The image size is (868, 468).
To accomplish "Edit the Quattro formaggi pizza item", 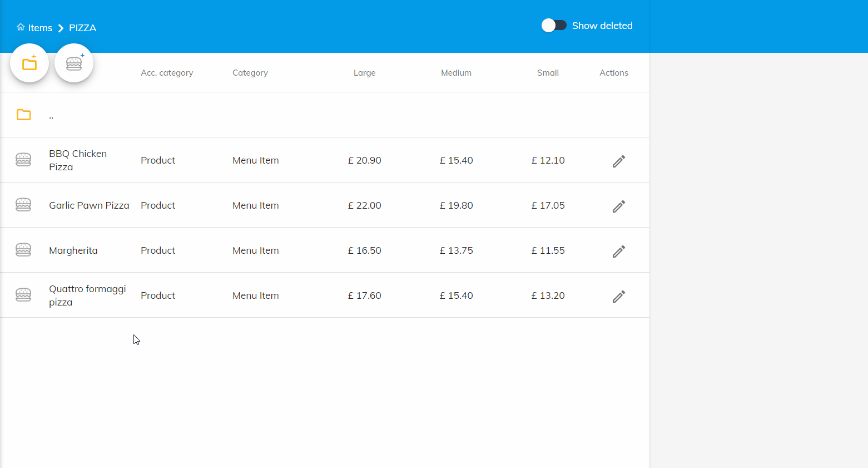I will pos(618,296).
